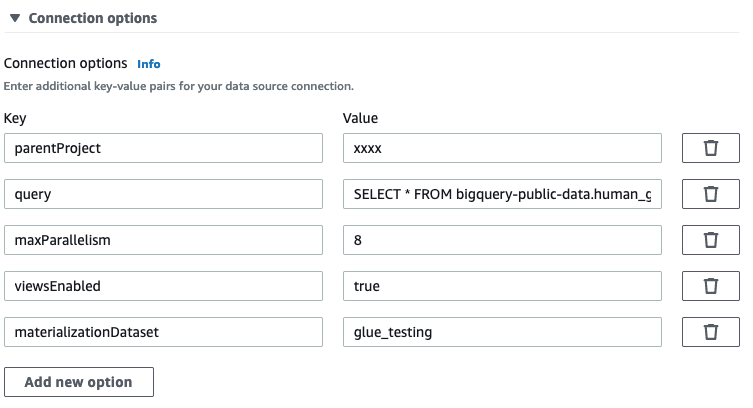This screenshot has height=408, width=753.
Task: Delete the parentProject option row
Action: [x=711, y=148]
